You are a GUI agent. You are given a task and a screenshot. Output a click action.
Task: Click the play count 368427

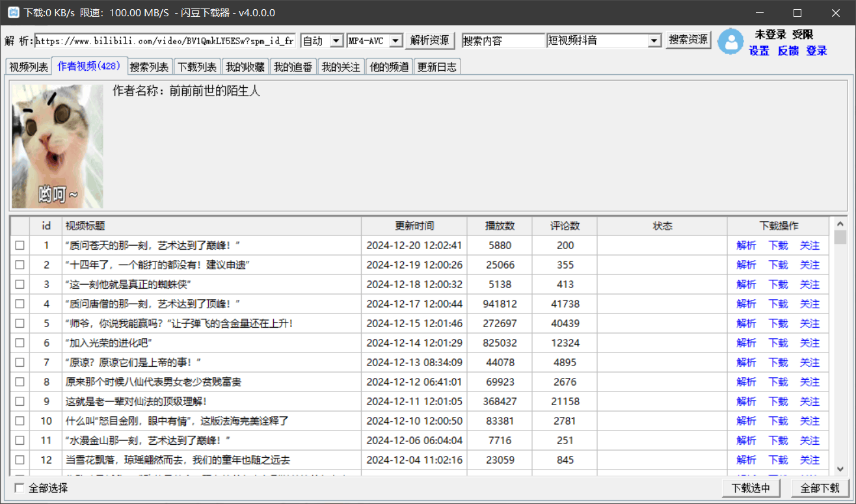[x=500, y=402]
